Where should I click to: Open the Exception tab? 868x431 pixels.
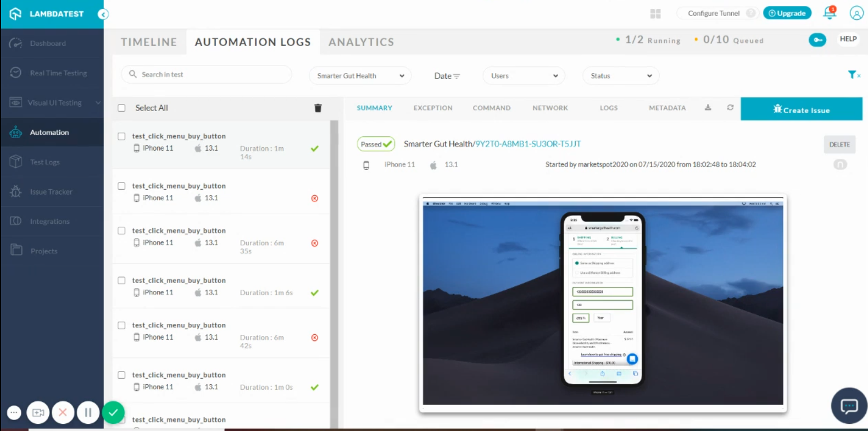(x=433, y=108)
